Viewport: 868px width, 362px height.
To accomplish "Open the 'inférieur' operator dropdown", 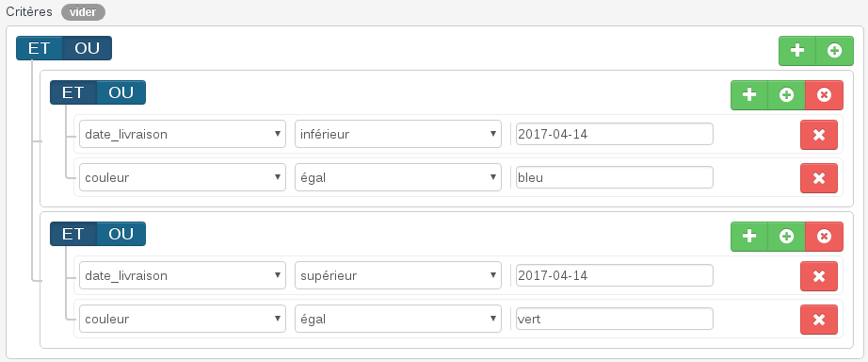I will [x=398, y=134].
